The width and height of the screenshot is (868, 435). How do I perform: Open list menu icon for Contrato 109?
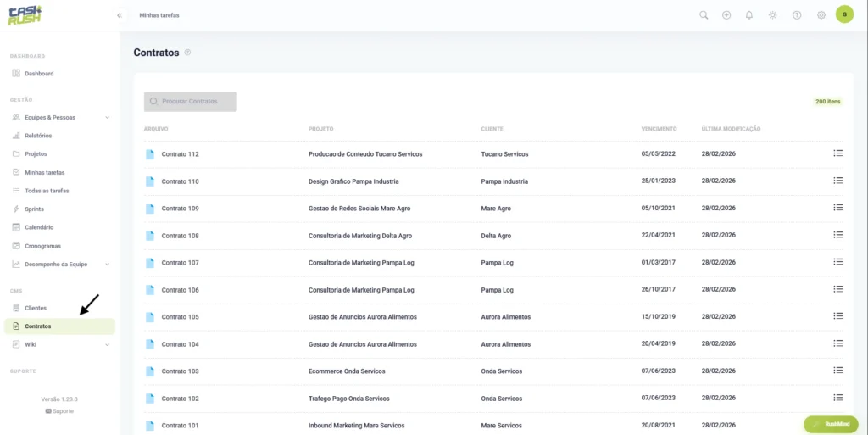[838, 208]
